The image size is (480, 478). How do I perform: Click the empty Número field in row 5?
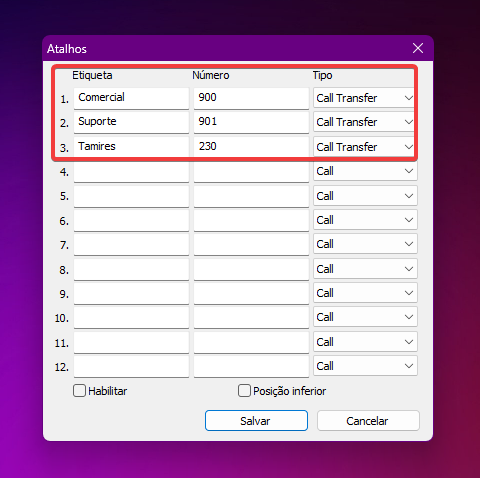(x=251, y=196)
